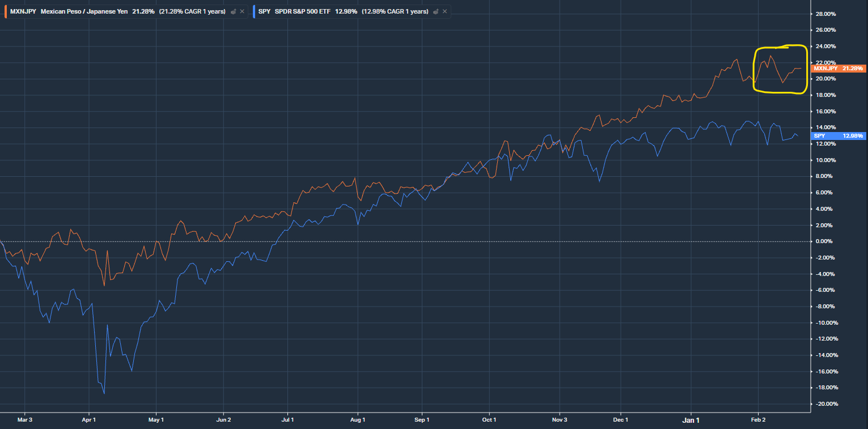This screenshot has height=429, width=868.
Task: Click the orange MXNJPY 21.28% axis tag
Action: 838,69
